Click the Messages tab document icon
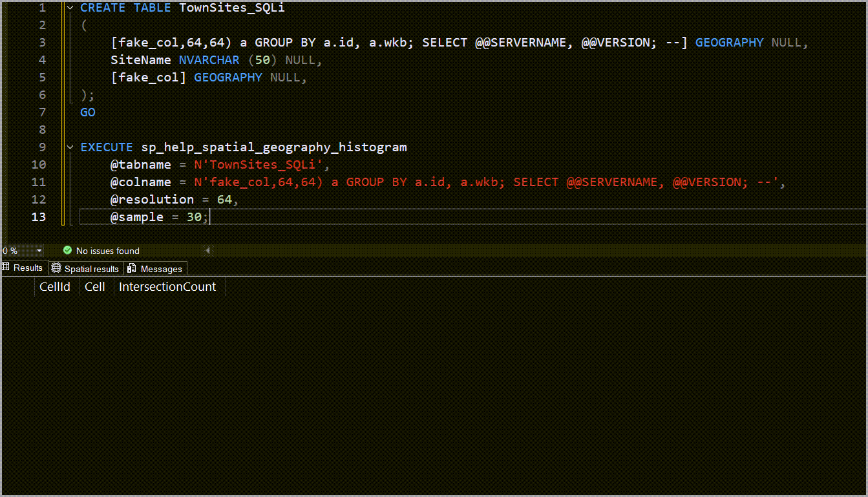Screen dimensions: 868x497 pos(132,268)
